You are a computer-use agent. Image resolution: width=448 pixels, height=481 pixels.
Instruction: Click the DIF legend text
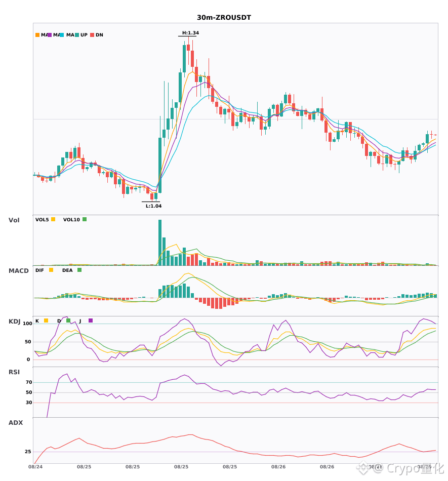[39, 270]
